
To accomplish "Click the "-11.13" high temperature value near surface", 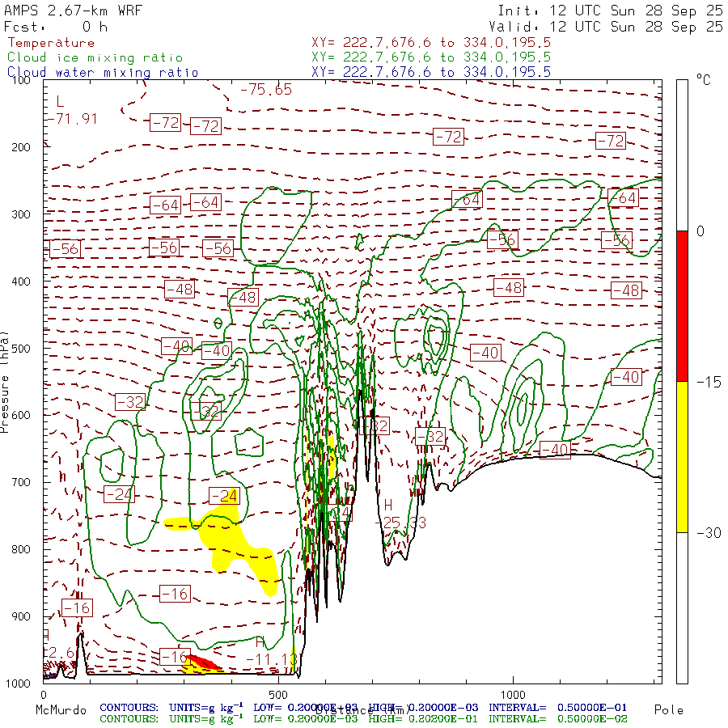I will (272, 660).
